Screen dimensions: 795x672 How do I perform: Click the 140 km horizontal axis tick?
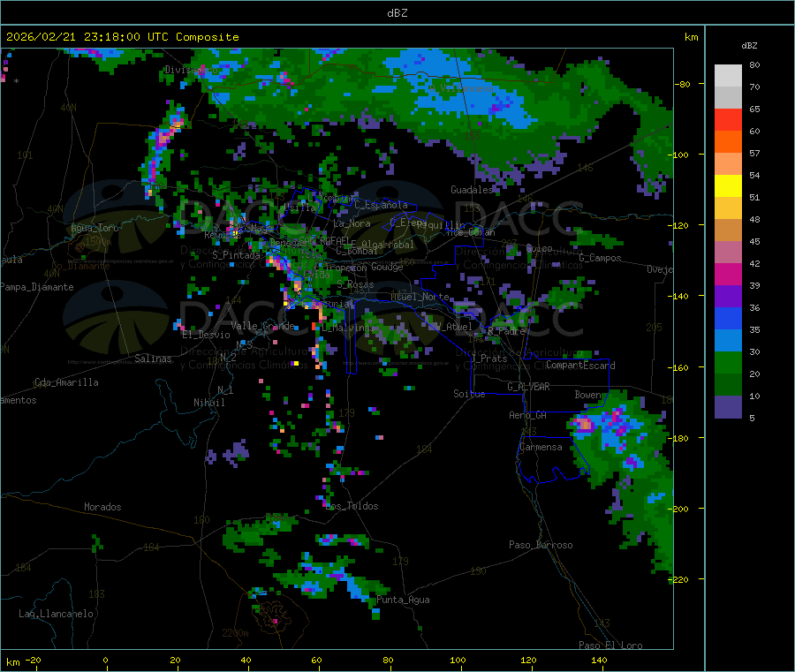[599, 660]
